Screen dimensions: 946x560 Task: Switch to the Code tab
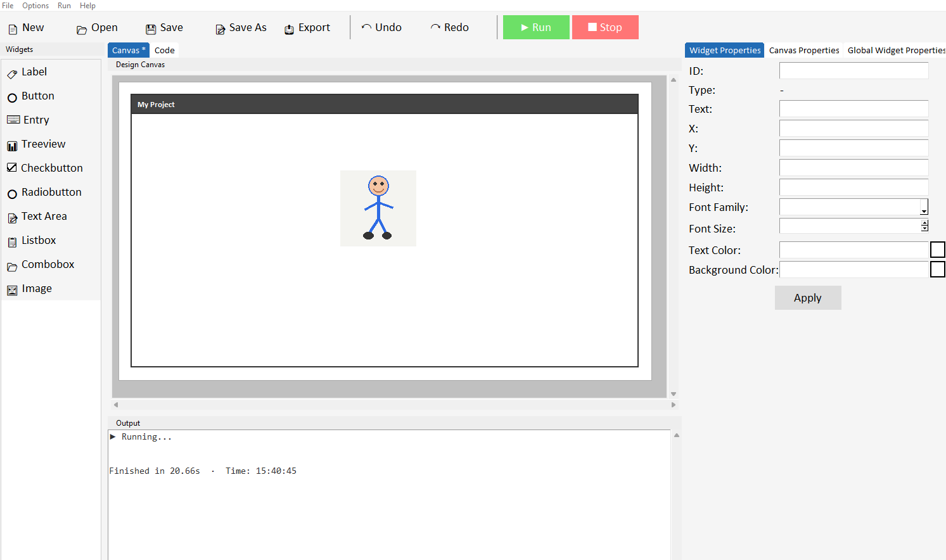[x=164, y=50]
